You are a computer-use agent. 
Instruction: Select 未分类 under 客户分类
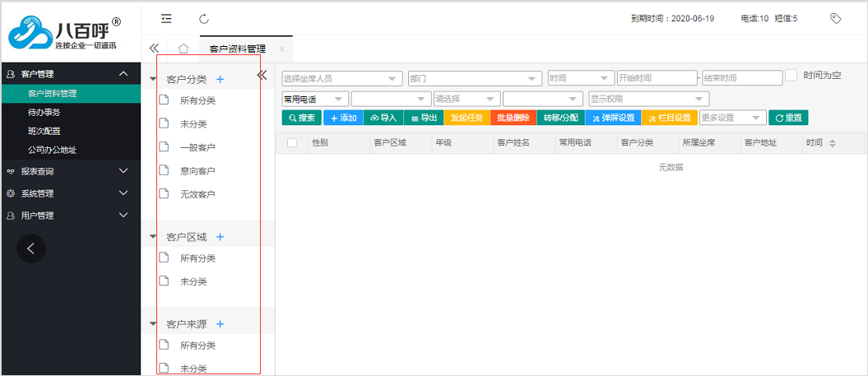(x=193, y=123)
